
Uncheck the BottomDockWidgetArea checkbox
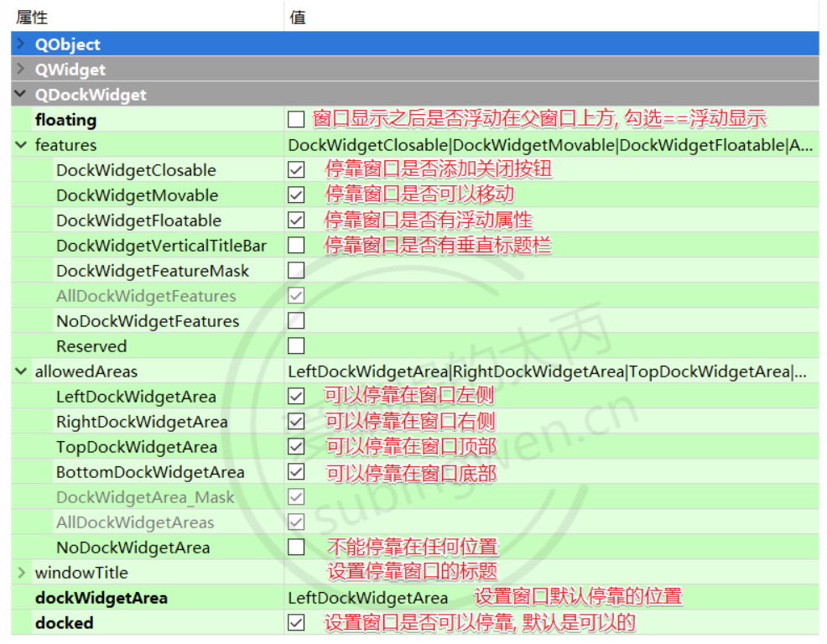(x=296, y=472)
